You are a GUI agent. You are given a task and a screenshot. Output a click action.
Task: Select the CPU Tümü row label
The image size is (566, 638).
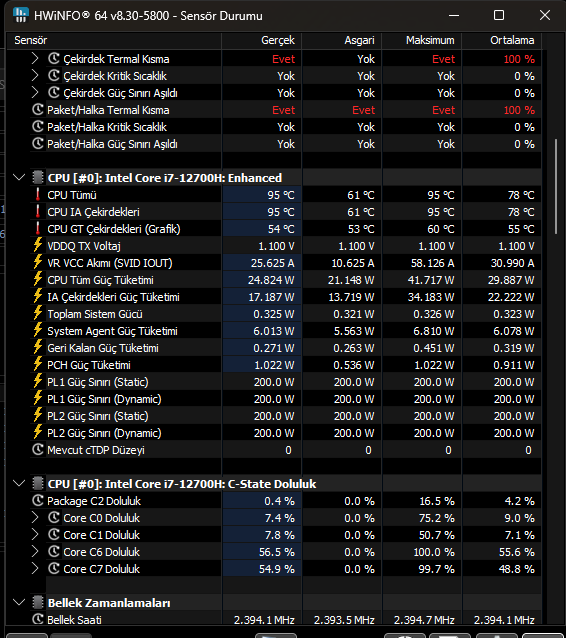[72, 195]
